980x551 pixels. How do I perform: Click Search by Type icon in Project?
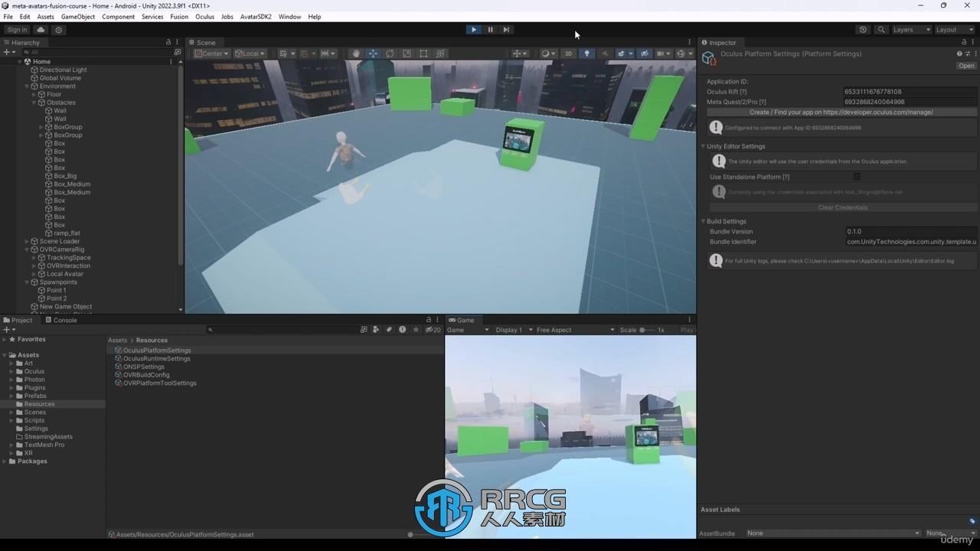click(376, 330)
